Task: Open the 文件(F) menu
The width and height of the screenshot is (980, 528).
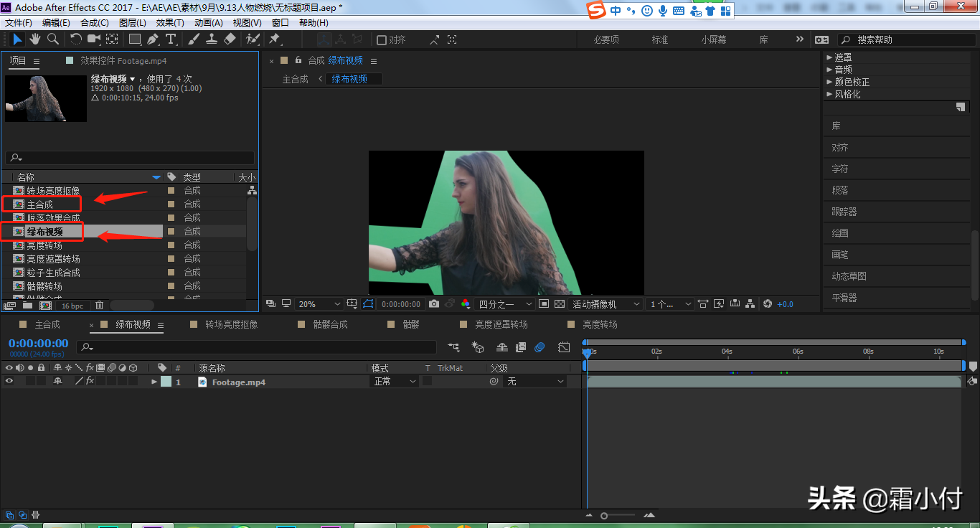Action: 19,23
